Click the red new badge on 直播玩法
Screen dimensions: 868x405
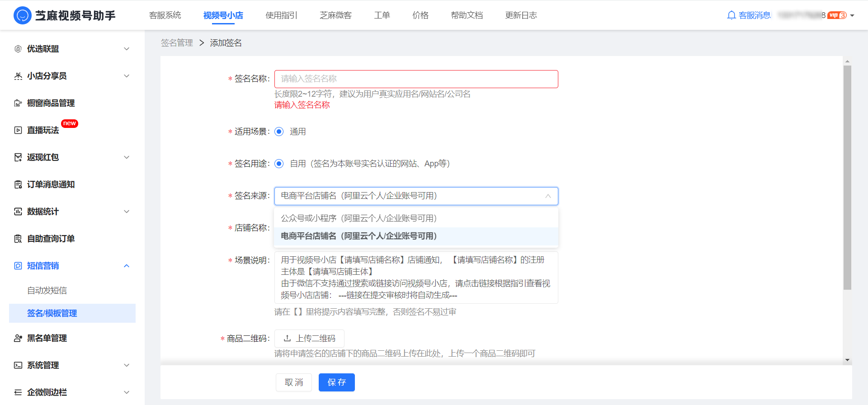tap(70, 123)
